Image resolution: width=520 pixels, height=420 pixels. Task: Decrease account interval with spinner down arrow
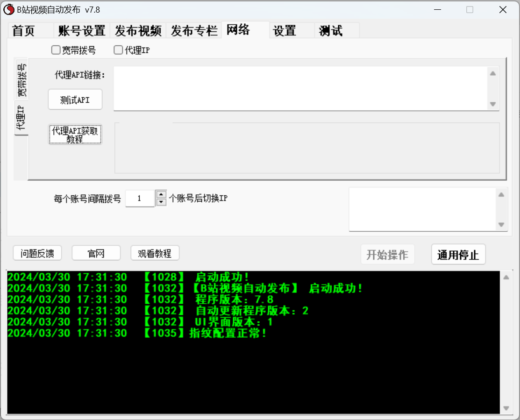pyautogui.click(x=161, y=202)
